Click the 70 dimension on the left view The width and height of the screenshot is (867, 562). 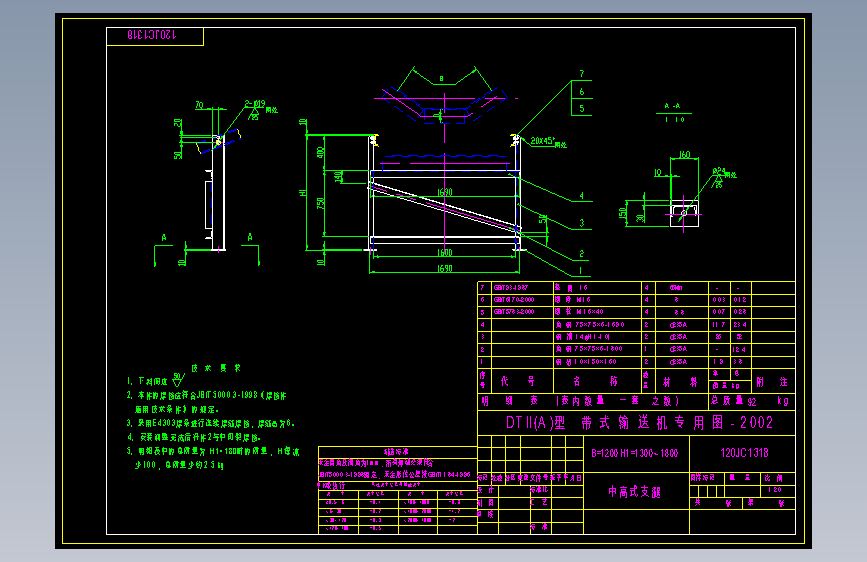pyautogui.click(x=200, y=105)
